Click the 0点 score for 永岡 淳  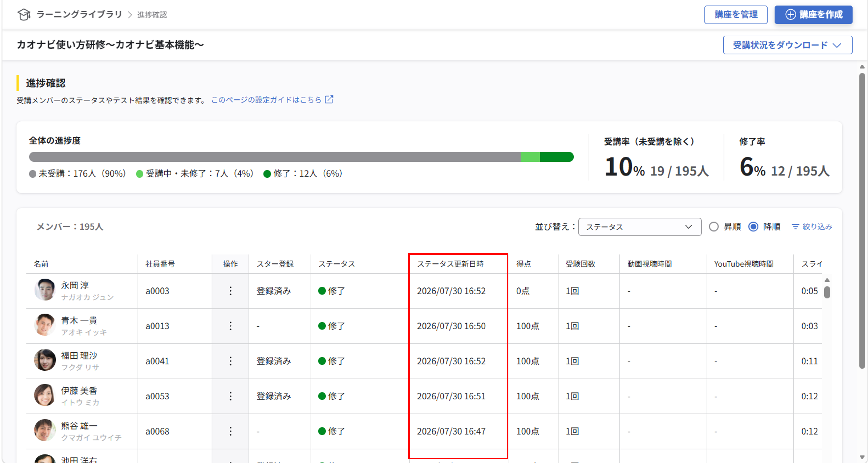[x=523, y=291]
